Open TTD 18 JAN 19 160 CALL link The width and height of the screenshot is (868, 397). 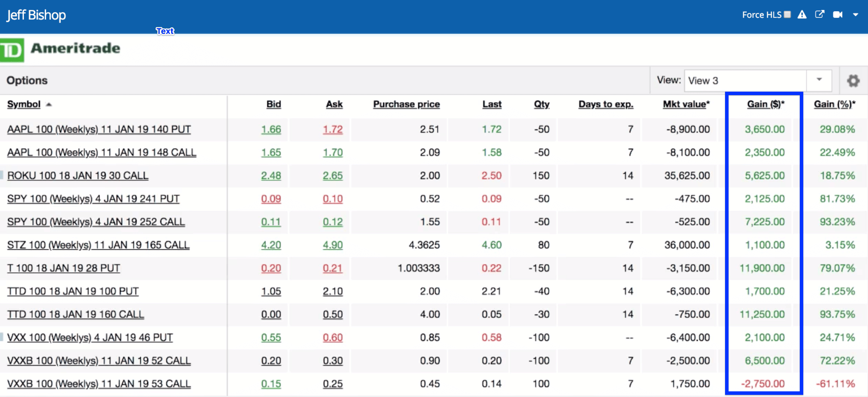[x=76, y=314]
